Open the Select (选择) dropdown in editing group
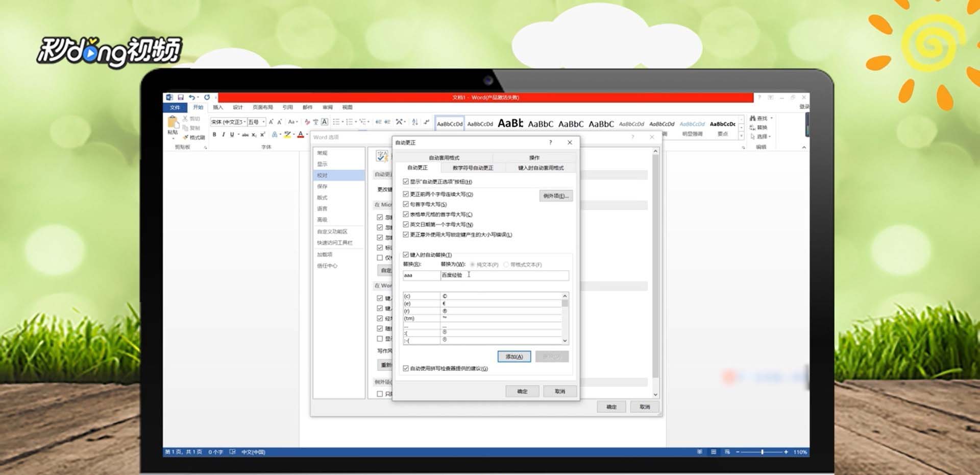Screen dimensions: 980x475 point(761,136)
